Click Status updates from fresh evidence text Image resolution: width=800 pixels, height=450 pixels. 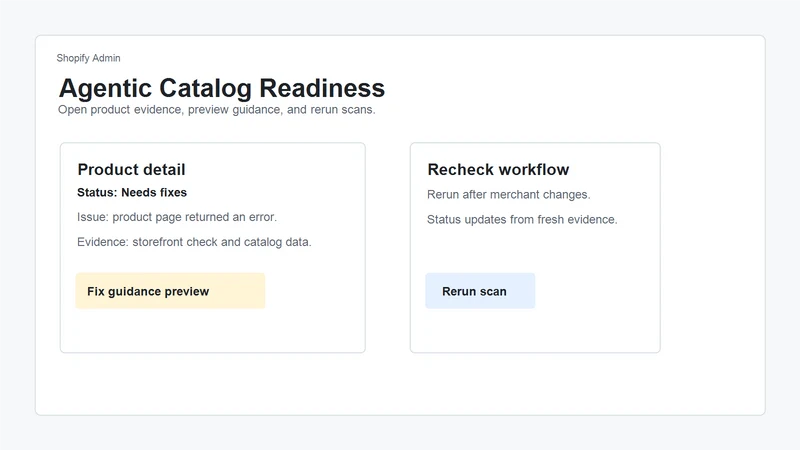[x=522, y=219]
